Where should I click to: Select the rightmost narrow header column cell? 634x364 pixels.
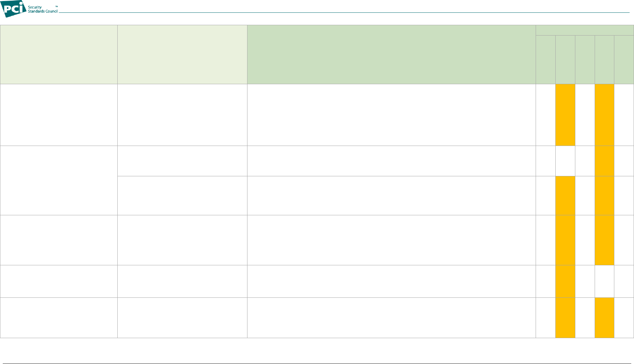tap(624, 60)
